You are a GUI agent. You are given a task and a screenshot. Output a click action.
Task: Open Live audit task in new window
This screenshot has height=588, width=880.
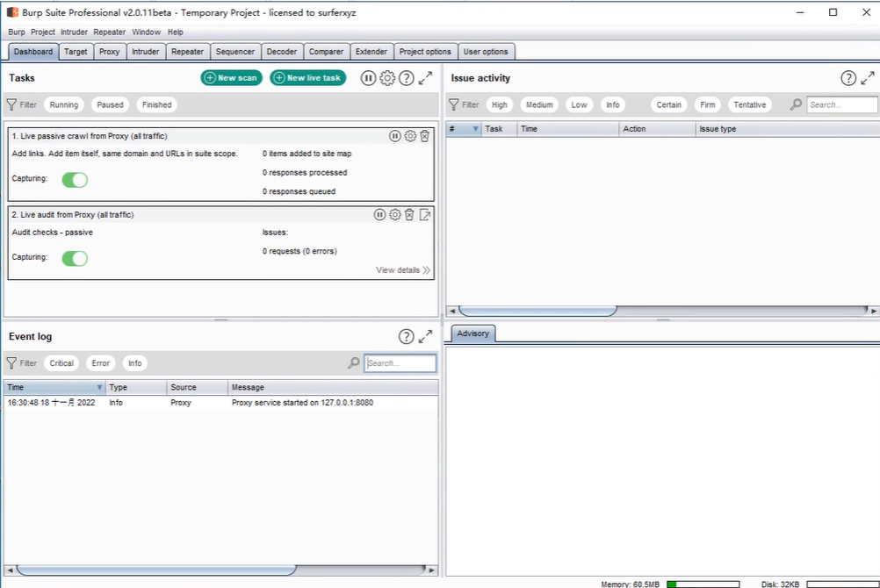click(425, 214)
